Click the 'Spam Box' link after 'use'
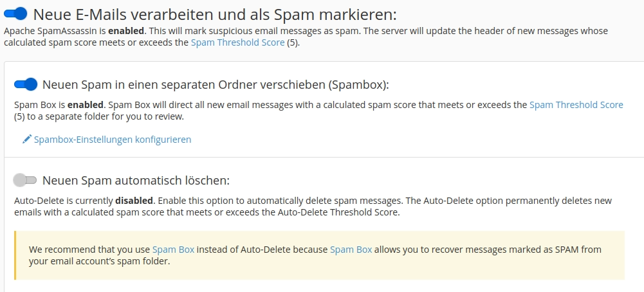644x292 pixels. pos(173,249)
